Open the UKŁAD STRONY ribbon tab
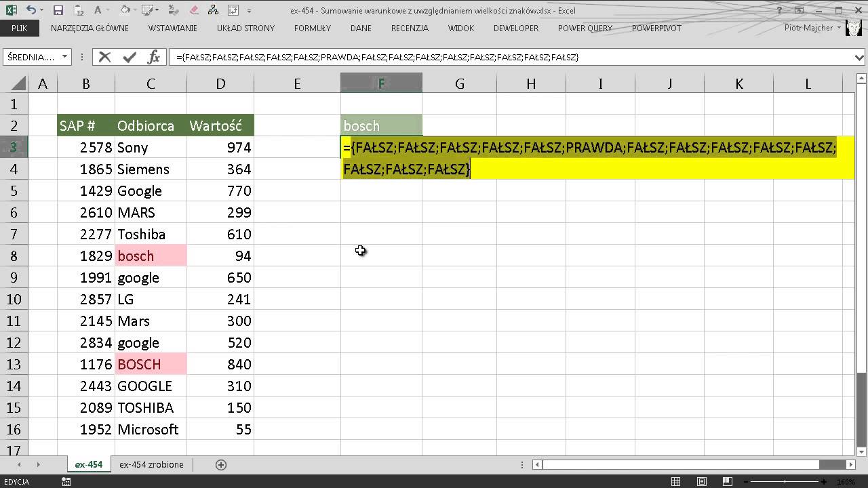 245,28
